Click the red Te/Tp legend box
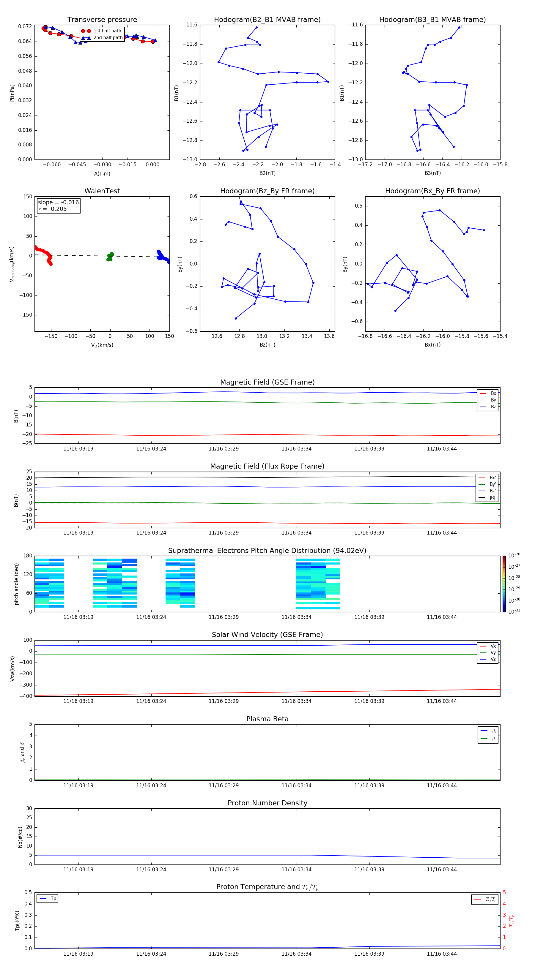 pyautogui.click(x=484, y=899)
